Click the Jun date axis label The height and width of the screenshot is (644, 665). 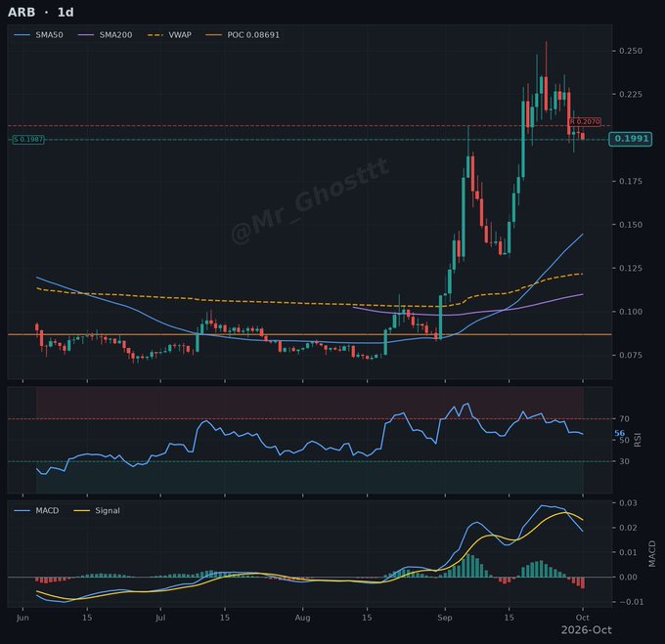point(22,618)
